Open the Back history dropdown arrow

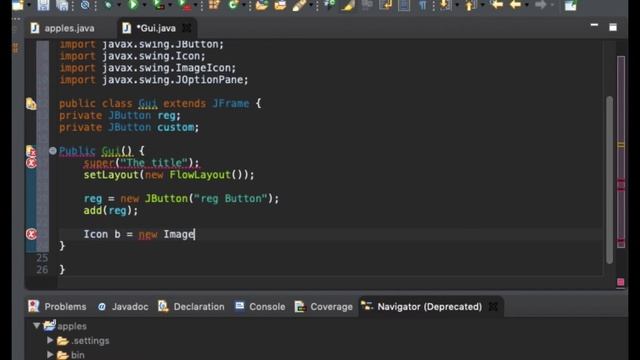click(x=527, y=5)
